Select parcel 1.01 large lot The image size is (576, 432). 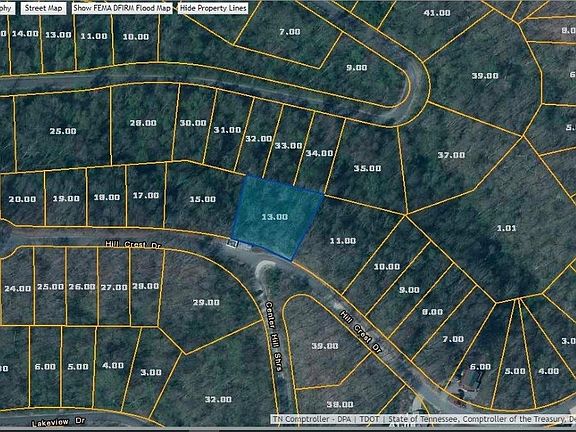pyautogui.click(x=507, y=228)
